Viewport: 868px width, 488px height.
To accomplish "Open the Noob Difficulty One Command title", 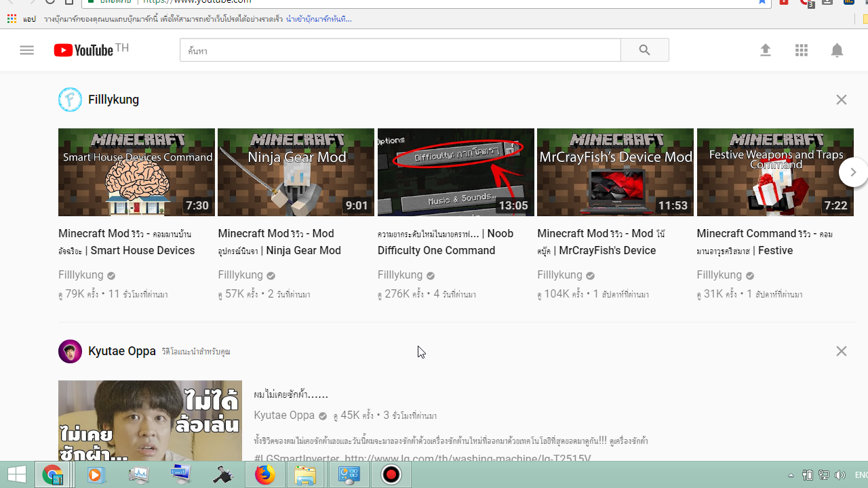I will point(446,242).
